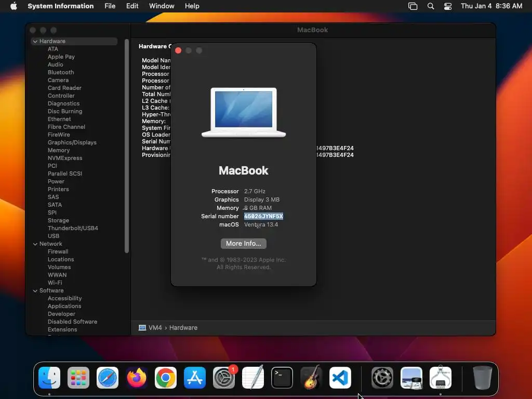Collapse the Hardware section chevron
The image size is (532, 399).
pyautogui.click(x=35, y=42)
